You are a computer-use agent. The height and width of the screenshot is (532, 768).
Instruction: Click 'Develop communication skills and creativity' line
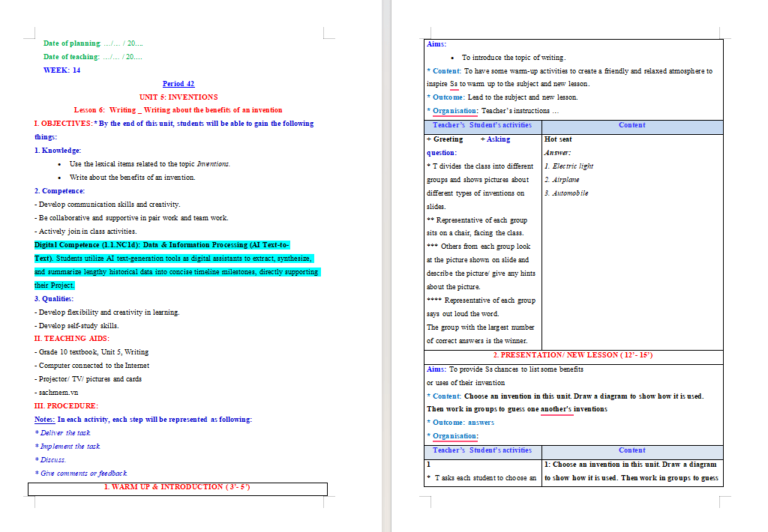[107, 204]
